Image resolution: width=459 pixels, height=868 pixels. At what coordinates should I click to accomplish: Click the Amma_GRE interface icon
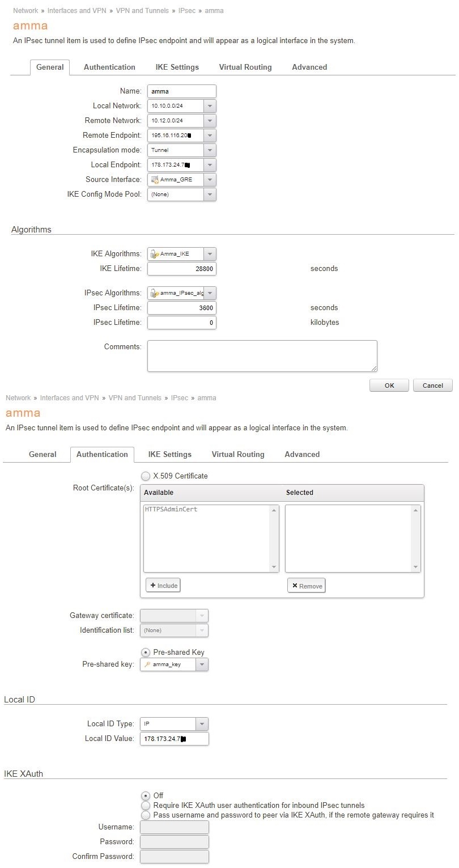(x=155, y=180)
